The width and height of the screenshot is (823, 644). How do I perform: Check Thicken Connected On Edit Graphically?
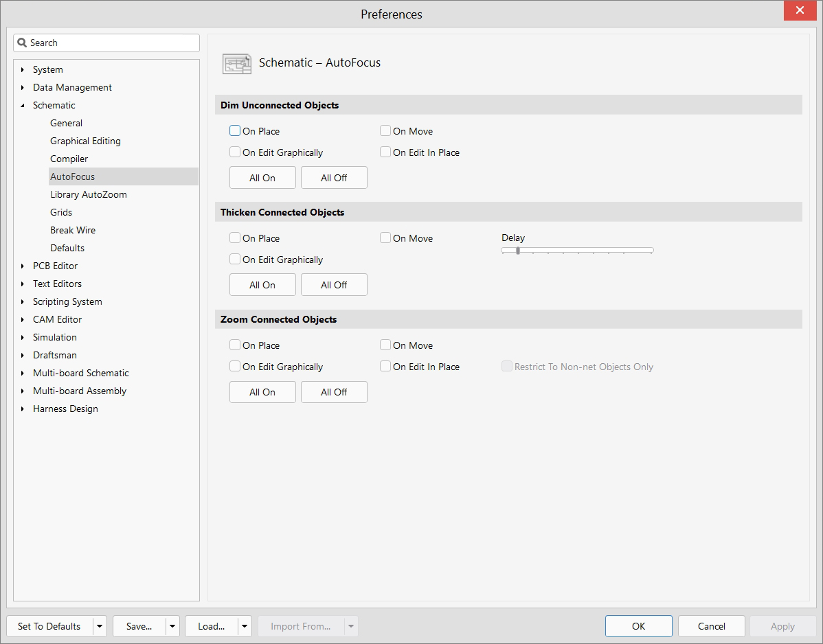tap(235, 259)
